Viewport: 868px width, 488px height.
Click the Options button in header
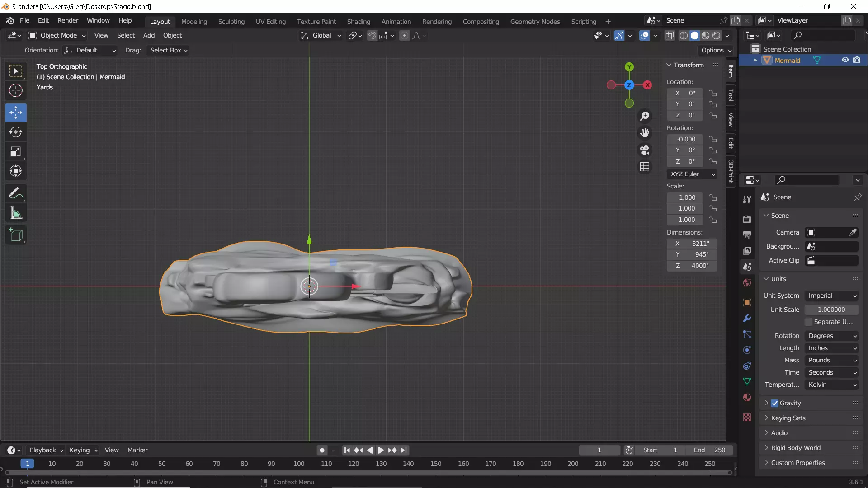click(x=716, y=50)
